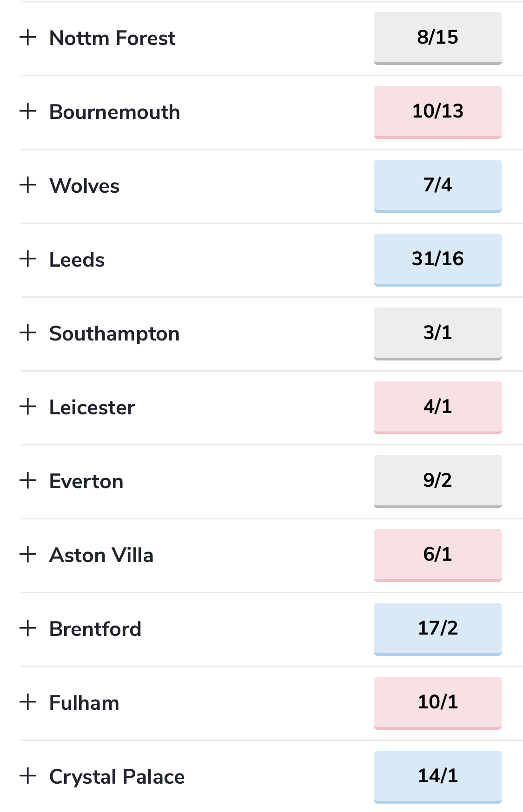
Task: Expand Fulham with the plus icon
Action: [x=28, y=702]
